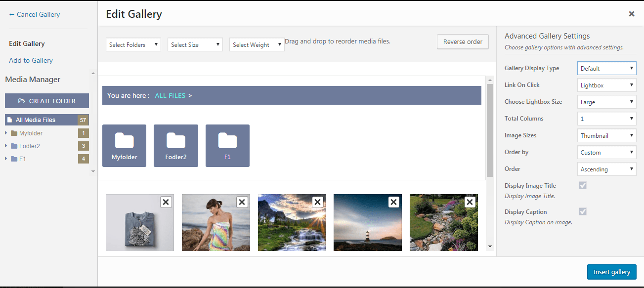Open the Select Size dropdown

pos(195,44)
